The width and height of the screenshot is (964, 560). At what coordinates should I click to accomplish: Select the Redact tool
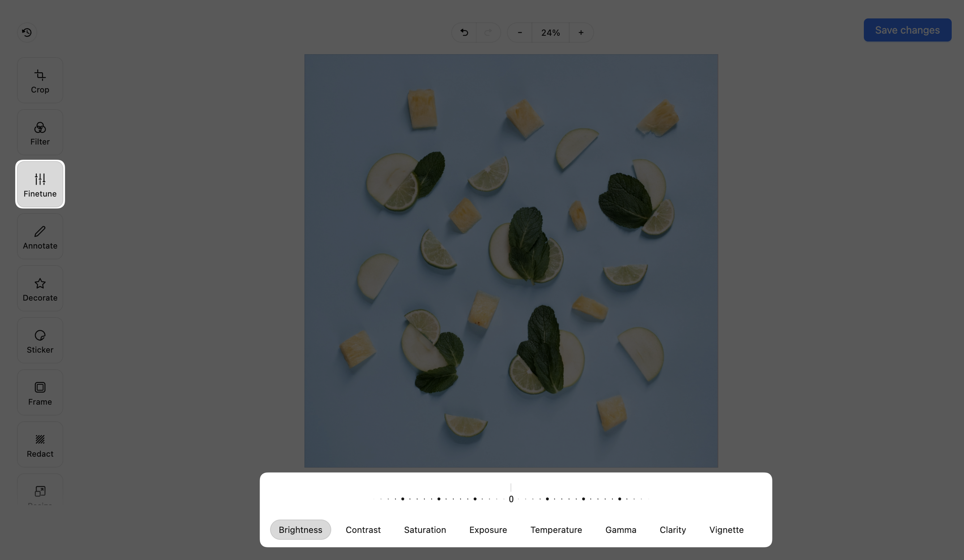click(40, 444)
